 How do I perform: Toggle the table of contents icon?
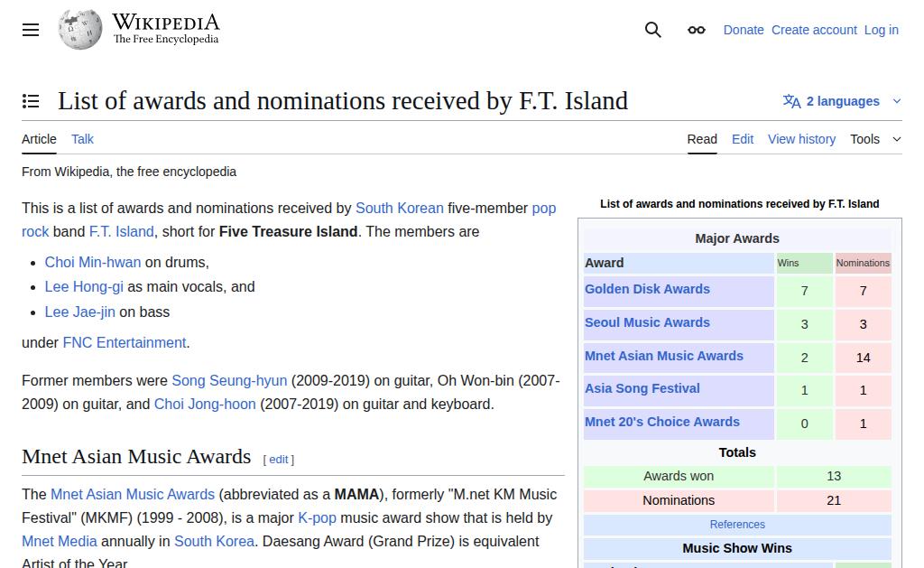(x=31, y=101)
